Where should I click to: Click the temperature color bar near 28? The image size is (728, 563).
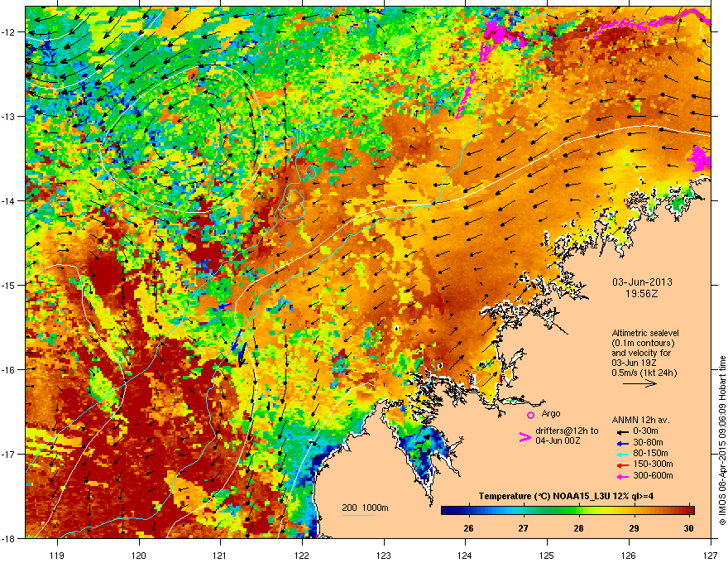point(578,511)
